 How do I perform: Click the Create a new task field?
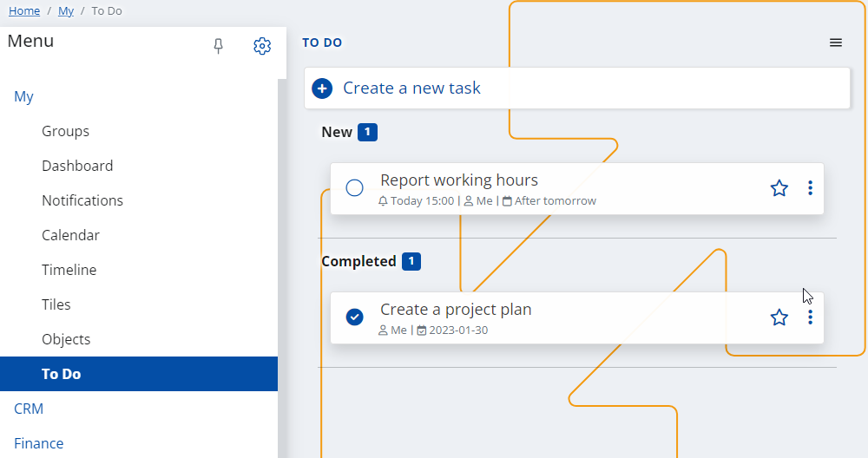click(577, 88)
